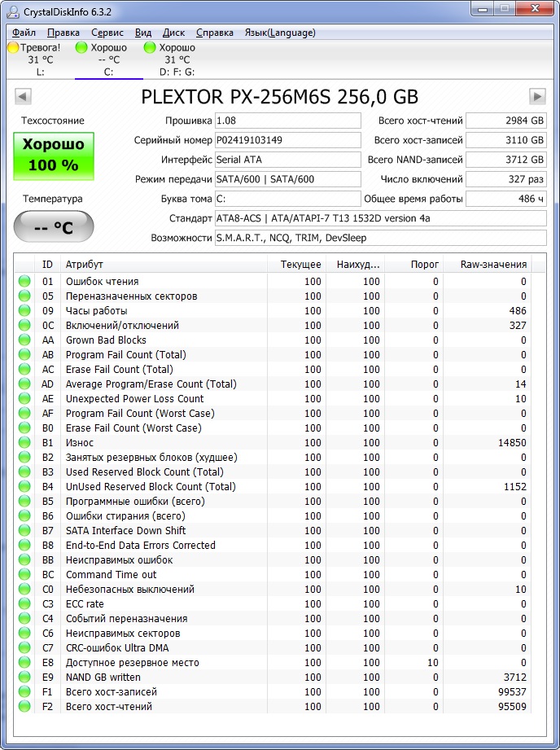
Task: Click the Буква тома field
Action: click(288, 199)
